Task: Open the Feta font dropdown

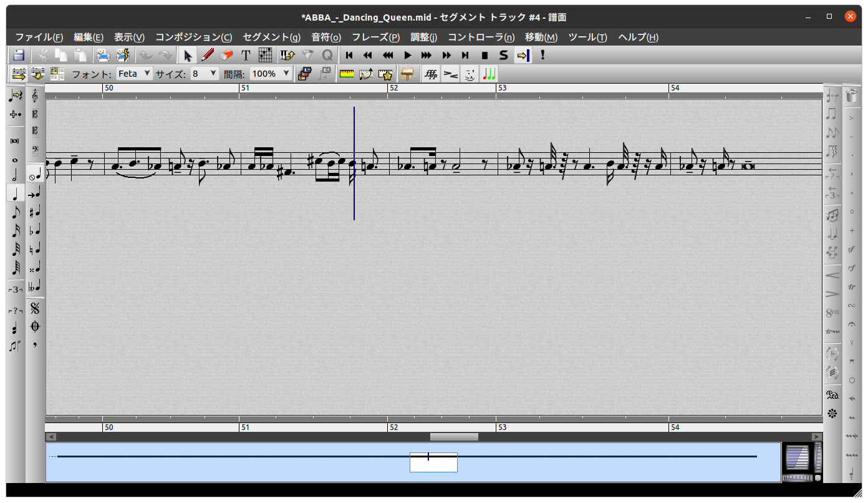Action: (134, 73)
